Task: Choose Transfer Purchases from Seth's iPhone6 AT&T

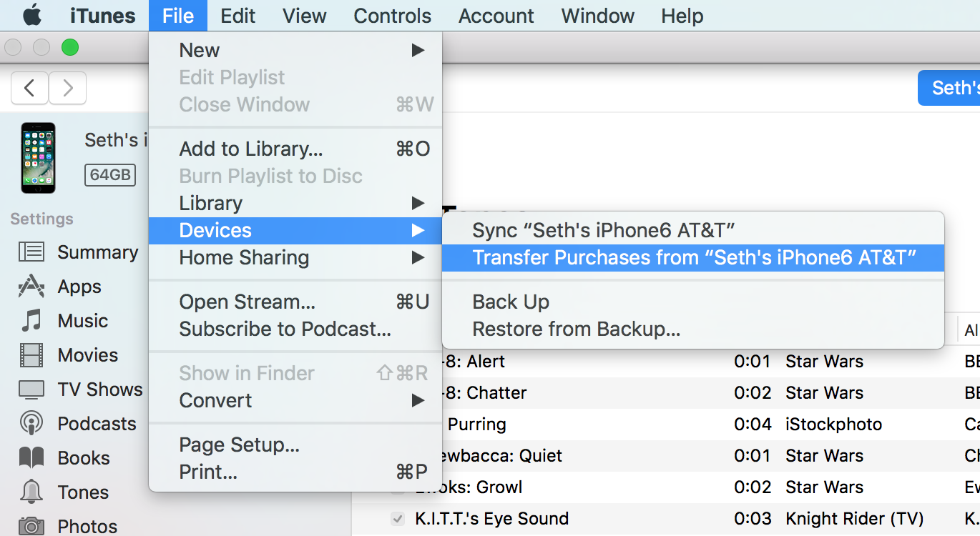Action: click(693, 258)
